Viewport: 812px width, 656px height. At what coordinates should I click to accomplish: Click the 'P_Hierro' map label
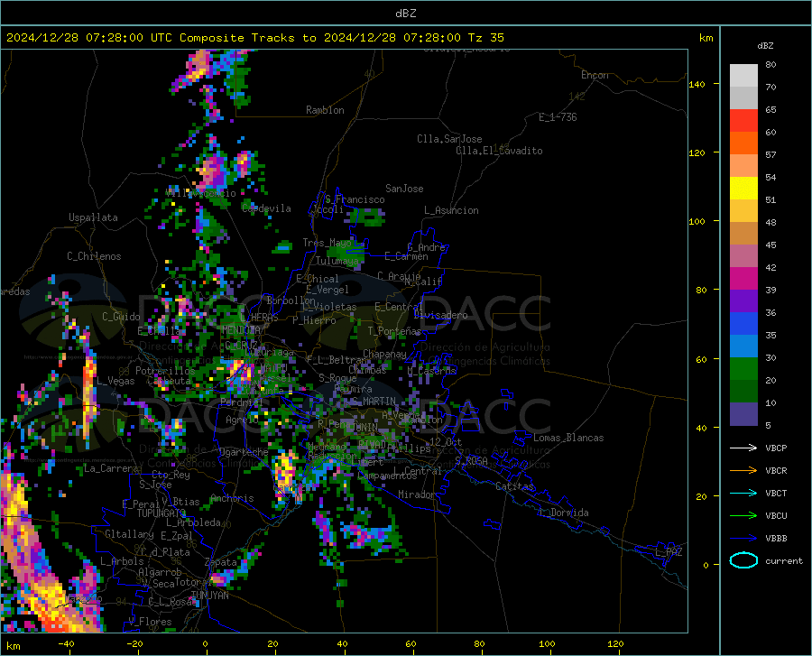pyautogui.click(x=314, y=320)
